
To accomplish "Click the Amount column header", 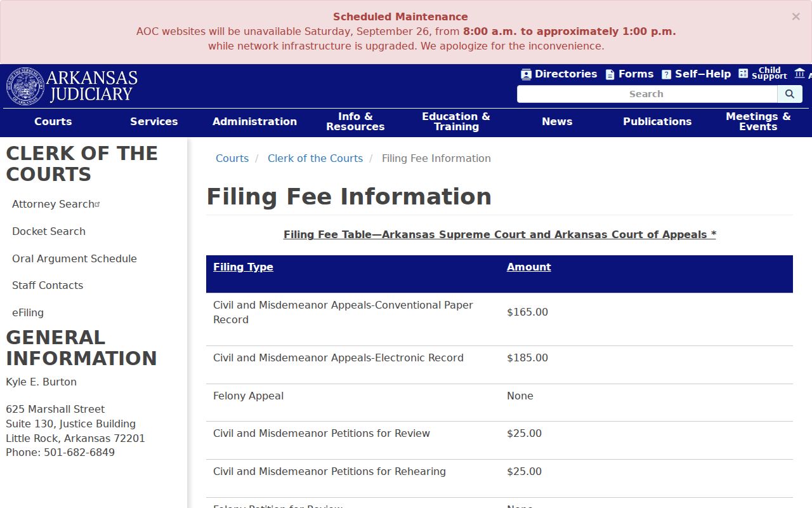I will [x=529, y=267].
